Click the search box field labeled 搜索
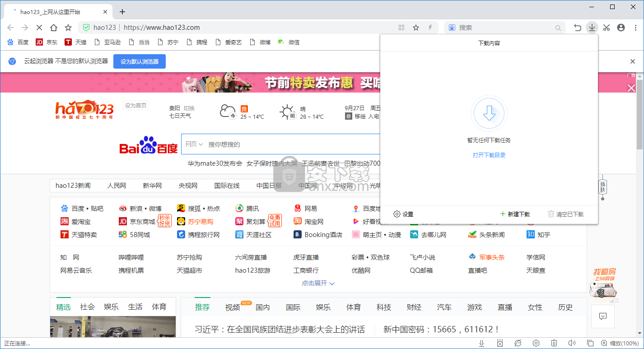Viewport: 644px width, 349px height. click(x=505, y=28)
